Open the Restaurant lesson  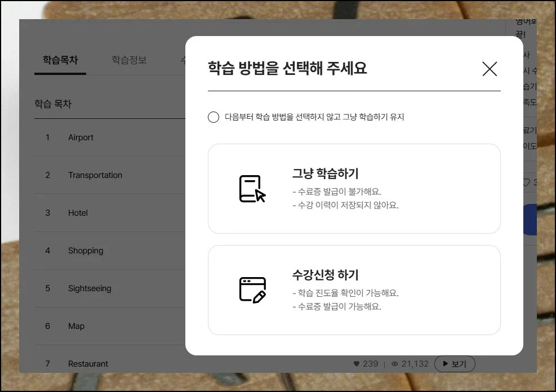pos(88,364)
